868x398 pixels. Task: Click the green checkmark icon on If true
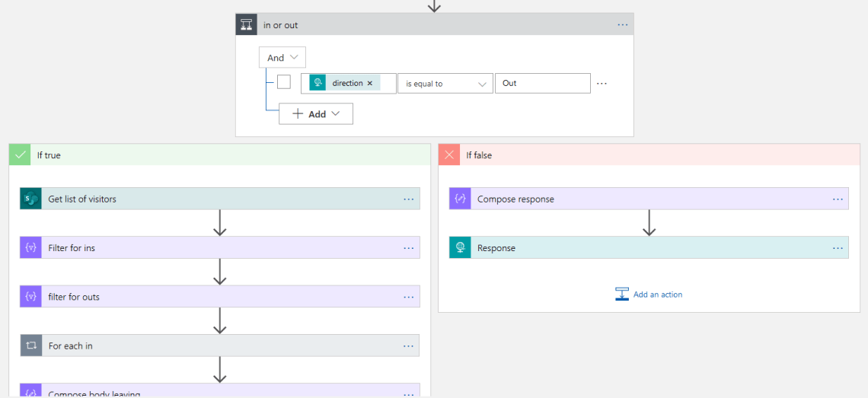pos(20,155)
